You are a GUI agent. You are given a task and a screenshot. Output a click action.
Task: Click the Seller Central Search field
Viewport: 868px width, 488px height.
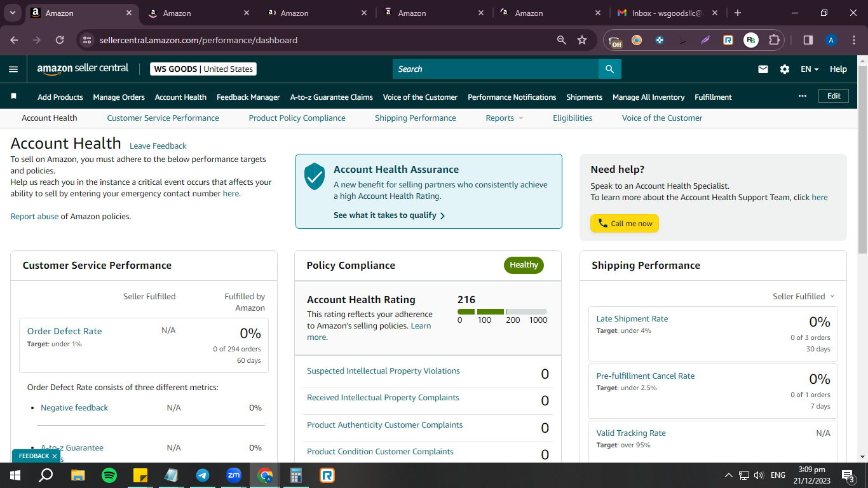[x=496, y=69]
